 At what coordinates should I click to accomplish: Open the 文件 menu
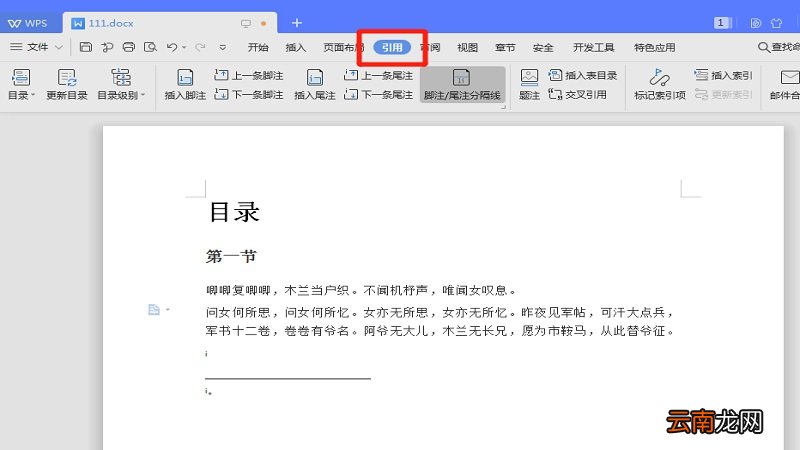pos(30,47)
